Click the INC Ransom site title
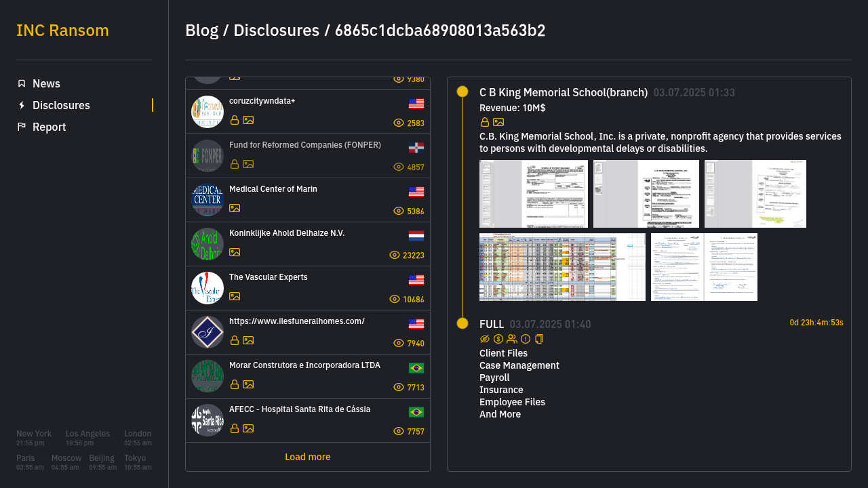 pos(62,30)
